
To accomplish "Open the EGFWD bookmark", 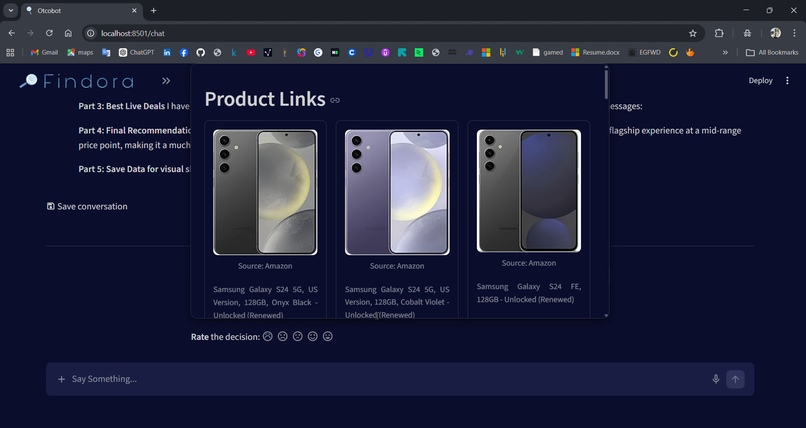I will [644, 52].
